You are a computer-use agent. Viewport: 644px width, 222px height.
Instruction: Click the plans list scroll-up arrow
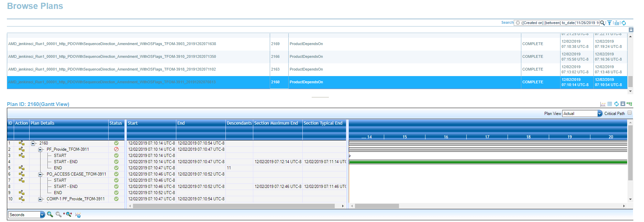pos(630,36)
